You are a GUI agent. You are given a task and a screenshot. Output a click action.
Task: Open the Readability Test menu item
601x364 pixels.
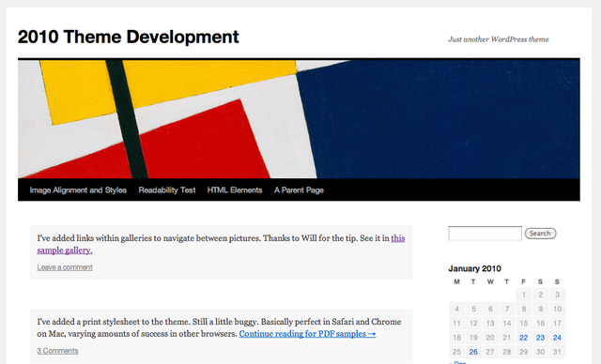click(x=167, y=190)
